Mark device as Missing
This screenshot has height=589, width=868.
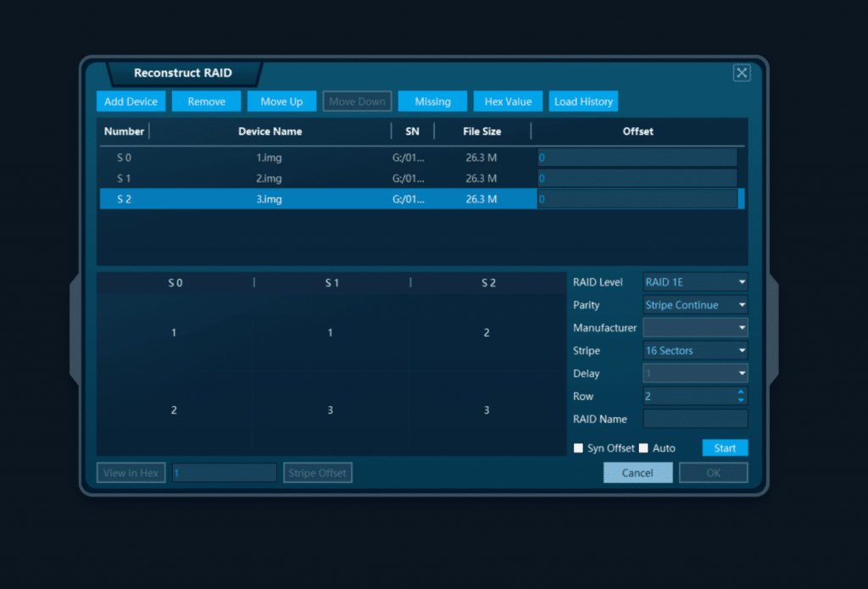click(x=432, y=102)
